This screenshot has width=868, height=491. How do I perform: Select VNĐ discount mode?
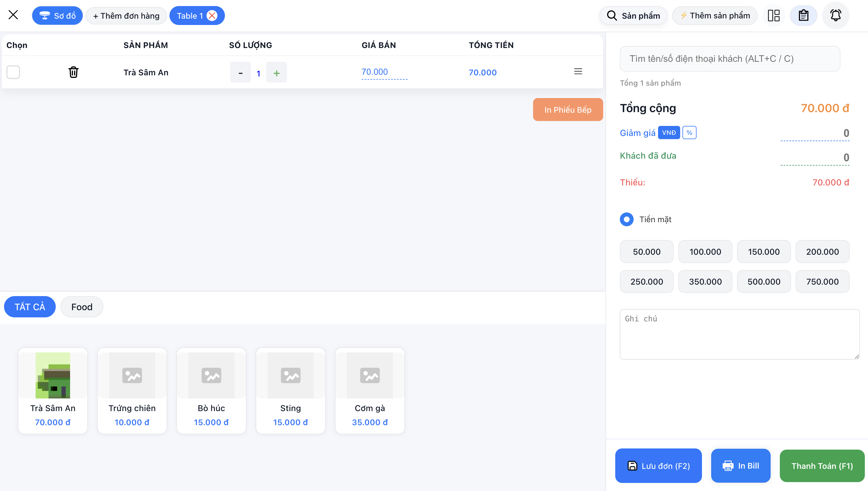pos(669,133)
